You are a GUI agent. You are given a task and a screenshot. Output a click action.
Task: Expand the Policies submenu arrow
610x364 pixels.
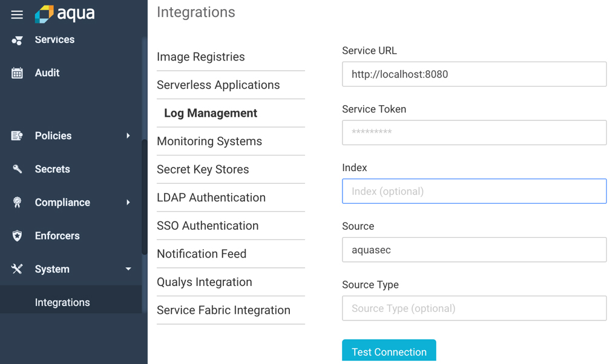point(128,135)
